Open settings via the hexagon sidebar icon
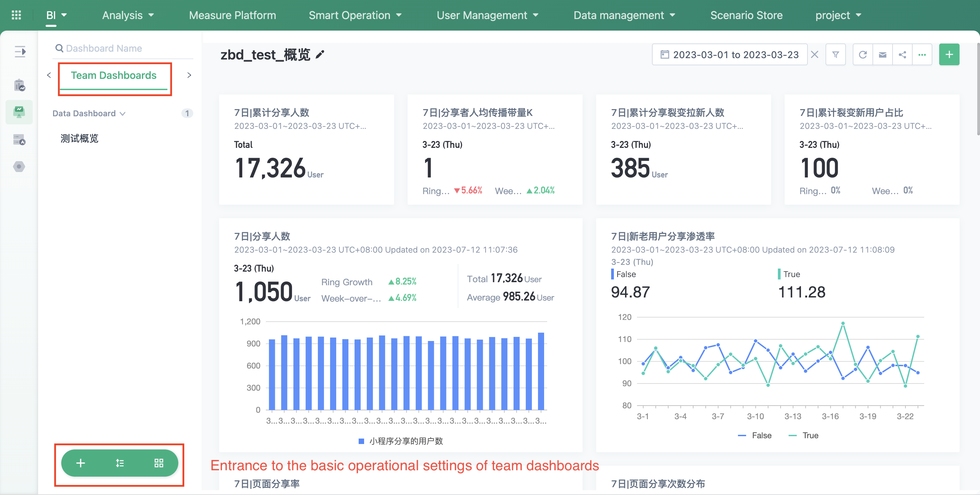 pos(19,166)
